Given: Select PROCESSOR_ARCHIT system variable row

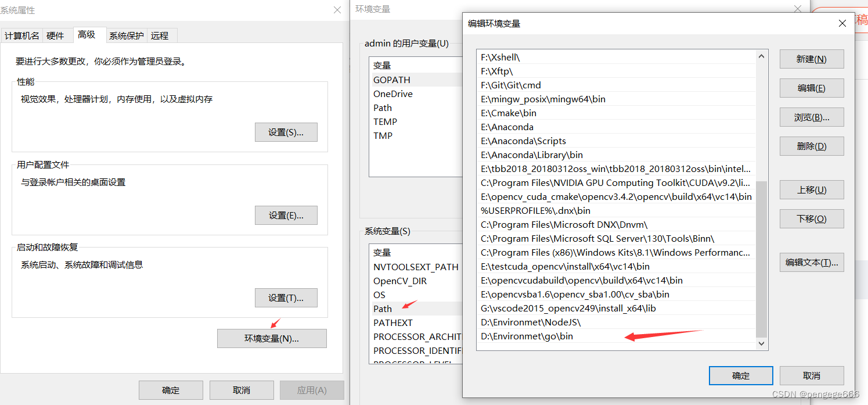Looking at the screenshot, I should (x=417, y=336).
